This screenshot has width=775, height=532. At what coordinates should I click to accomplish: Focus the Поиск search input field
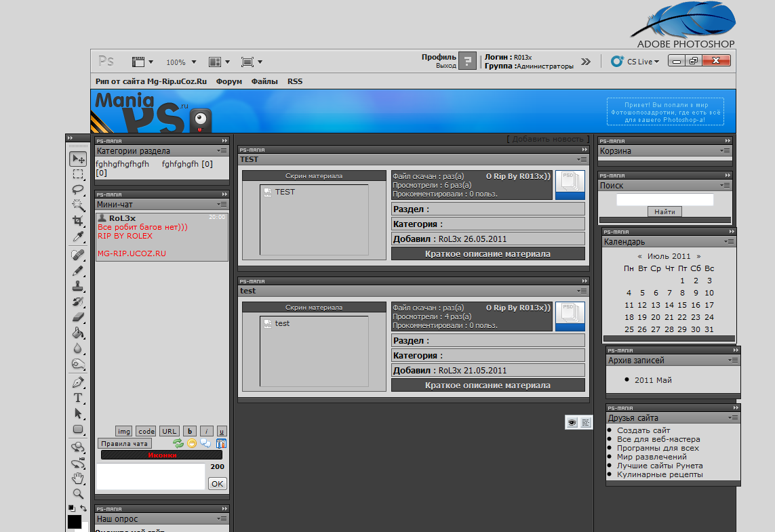tap(664, 199)
